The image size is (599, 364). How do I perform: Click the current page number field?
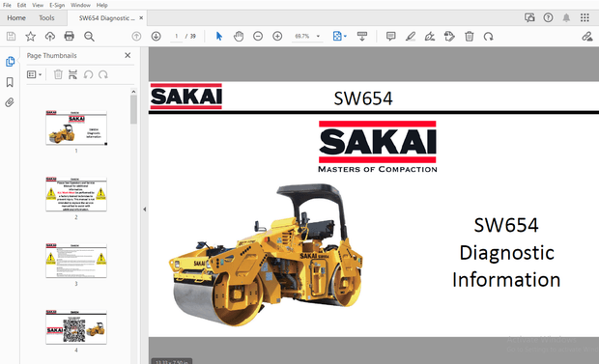click(x=176, y=37)
